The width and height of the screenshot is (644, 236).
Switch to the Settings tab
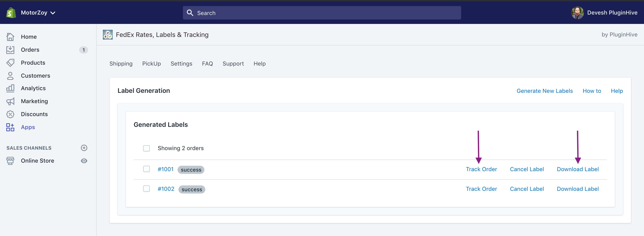tap(182, 64)
